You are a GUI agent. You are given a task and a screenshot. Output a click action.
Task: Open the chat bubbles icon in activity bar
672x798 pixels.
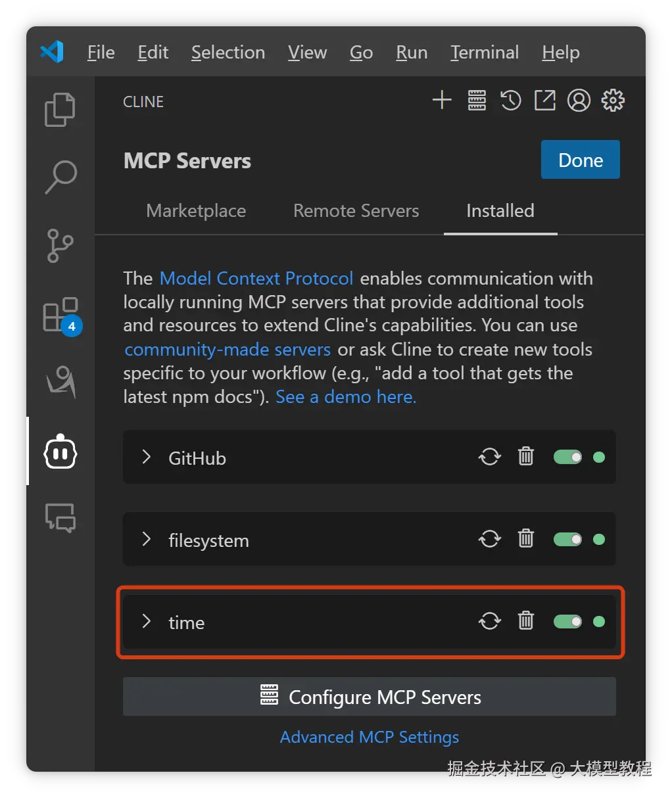click(60, 518)
